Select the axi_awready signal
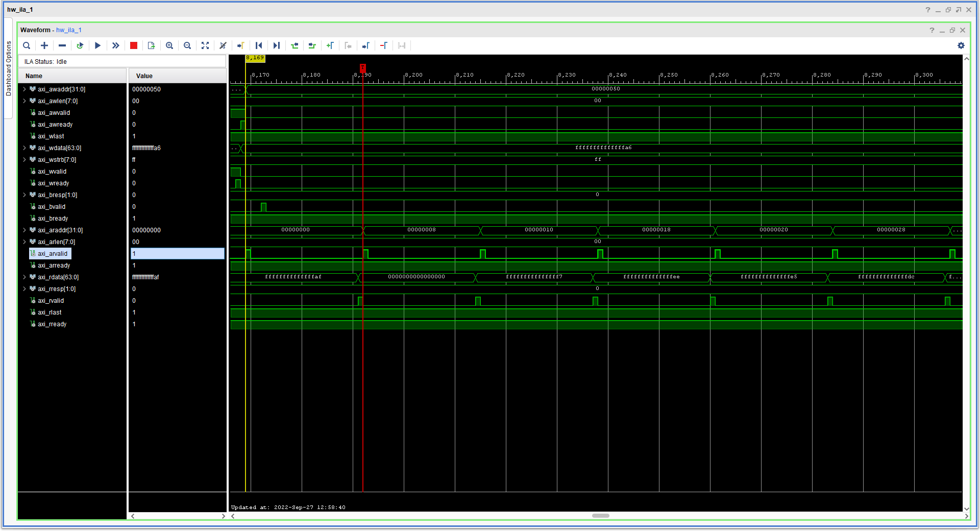 coord(55,125)
